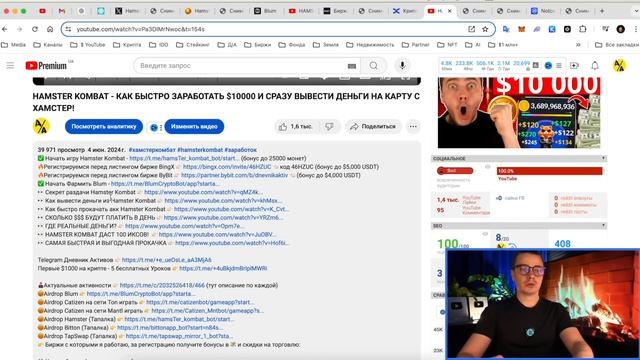This screenshot has width=640, height=360.
Task: Click the YouTube Premium logo
Action: (x=46, y=65)
